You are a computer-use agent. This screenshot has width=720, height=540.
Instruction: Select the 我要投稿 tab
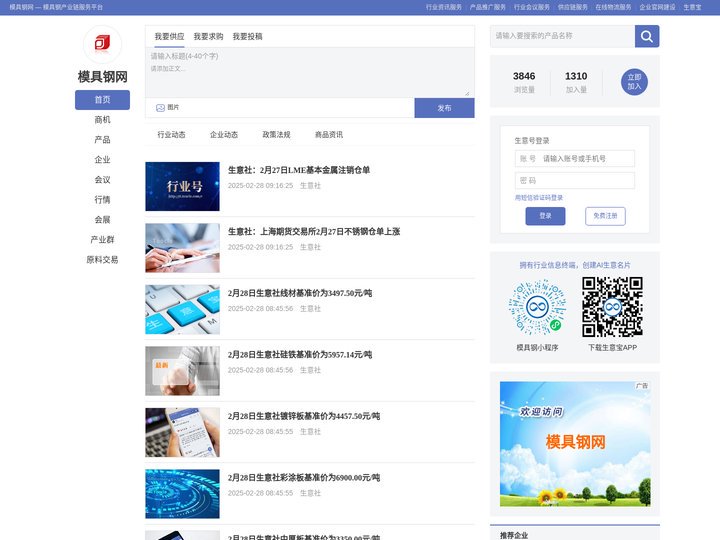click(x=248, y=36)
